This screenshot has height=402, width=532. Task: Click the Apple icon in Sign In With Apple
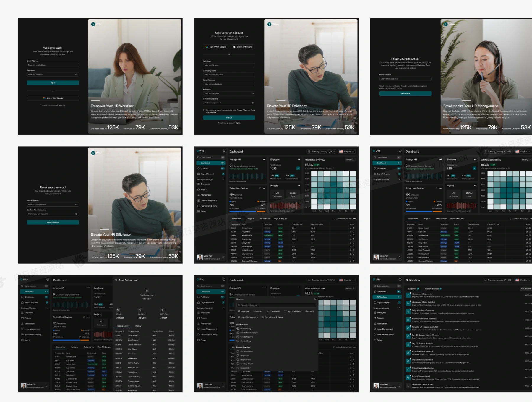coord(234,47)
